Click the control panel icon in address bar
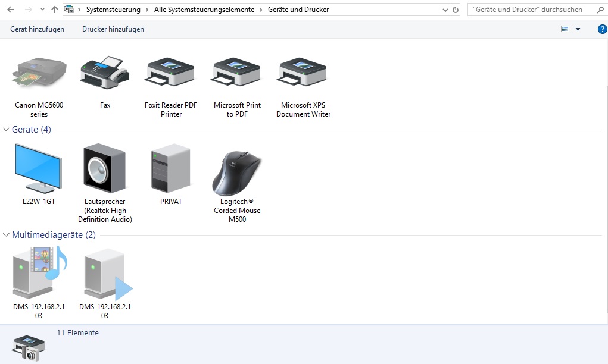Viewport: 608px width, 364px height. click(69, 10)
